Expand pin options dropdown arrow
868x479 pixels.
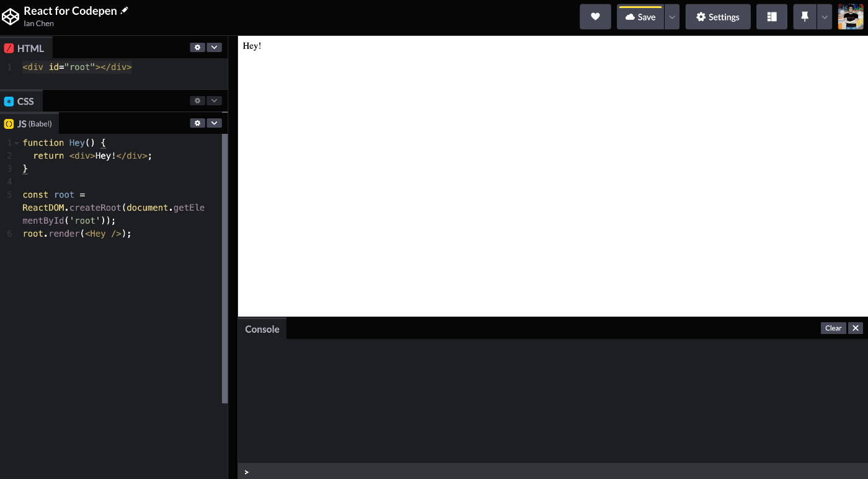pos(825,17)
